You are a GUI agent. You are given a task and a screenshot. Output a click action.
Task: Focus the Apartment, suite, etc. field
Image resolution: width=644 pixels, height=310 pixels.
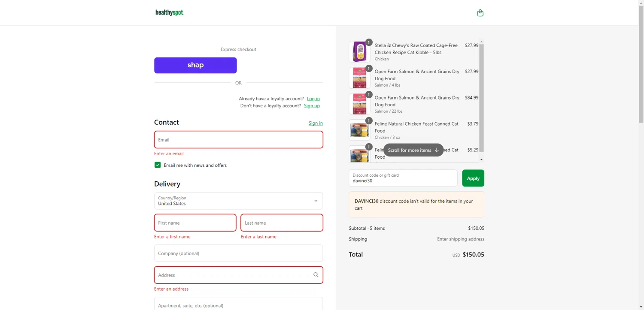coord(238,304)
